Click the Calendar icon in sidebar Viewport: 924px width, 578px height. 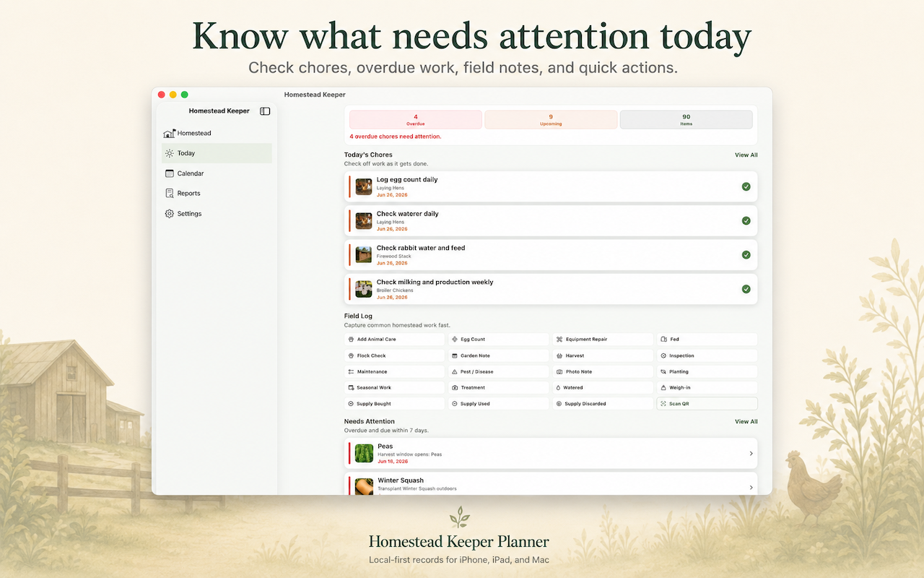[x=169, y=173]
